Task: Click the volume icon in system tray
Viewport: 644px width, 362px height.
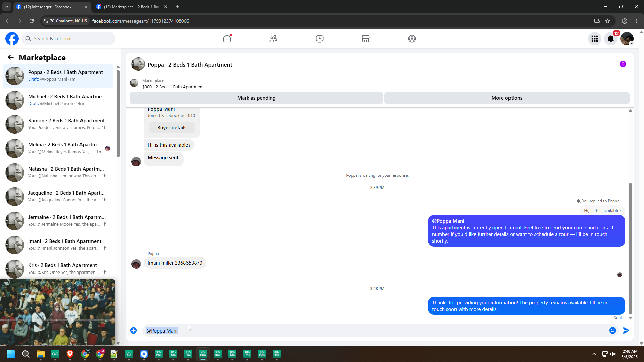Action: [x=613, y=354]
